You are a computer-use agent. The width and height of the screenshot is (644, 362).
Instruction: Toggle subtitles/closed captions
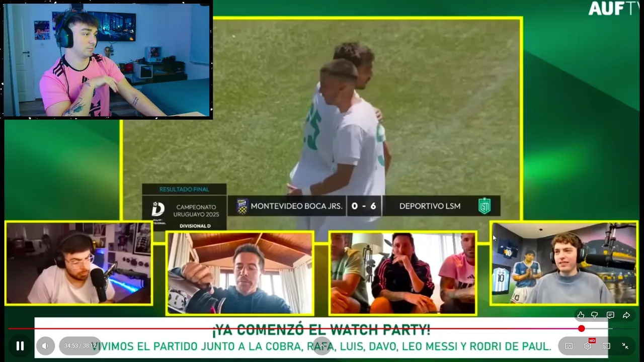pyautogui.click(x=569, y=346)
